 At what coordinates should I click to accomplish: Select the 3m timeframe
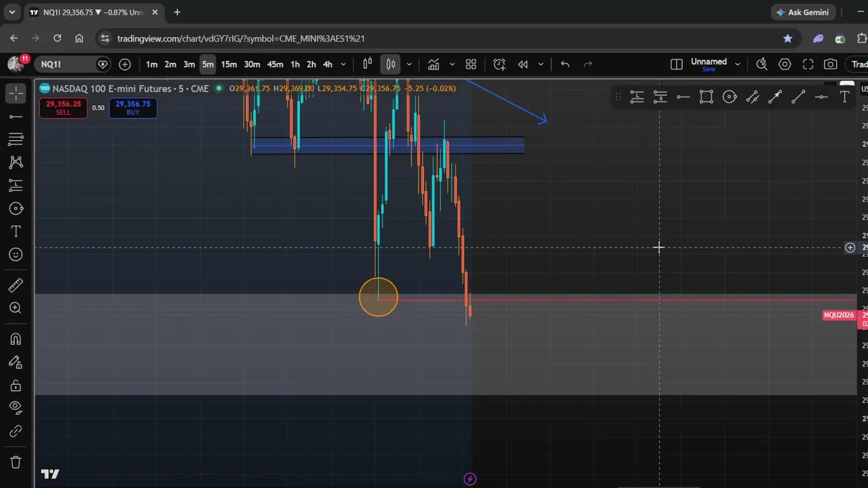pyautogui.click(x=189, y=64)
